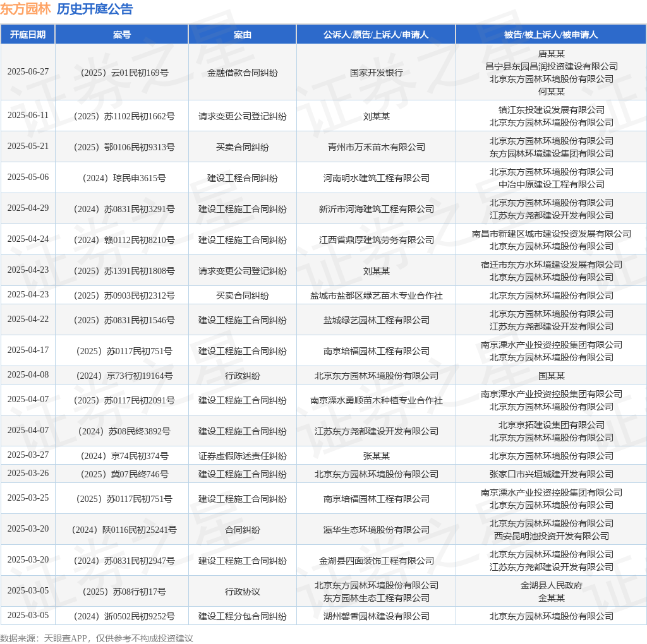Click defendant 昌宁县东园昌润投资建设有限公司
This screenshot has height=644, width=647.
(551, 66)
